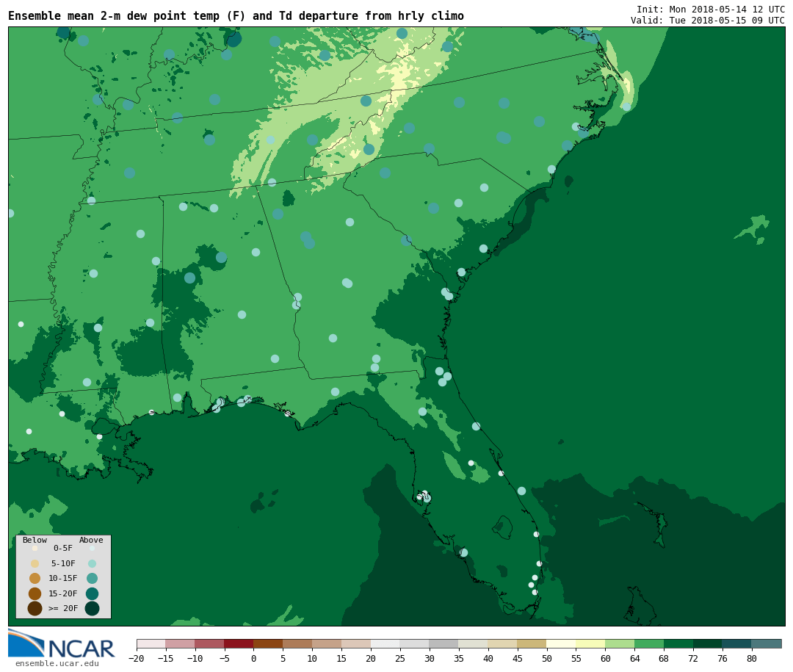Click the Above >= 20F darkest teal legend circle
This screenshot has height=672, width=793.
pos(92,608)
